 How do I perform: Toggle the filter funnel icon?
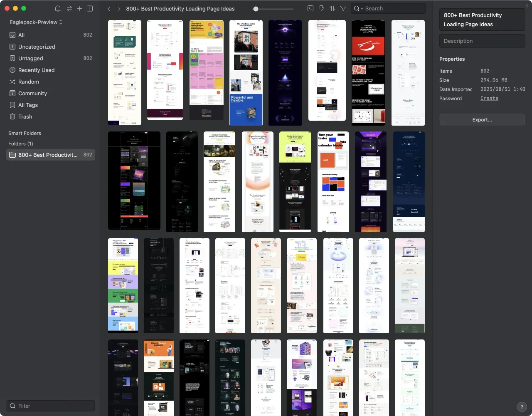[x=343, y=8]
